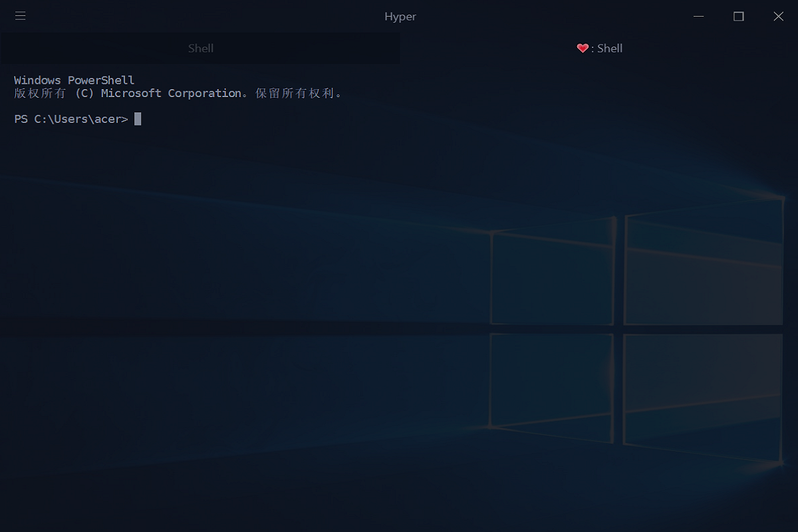798x532 pixels.
Task: Open the Hyper hamburger menu
Action: pos(20,16)
